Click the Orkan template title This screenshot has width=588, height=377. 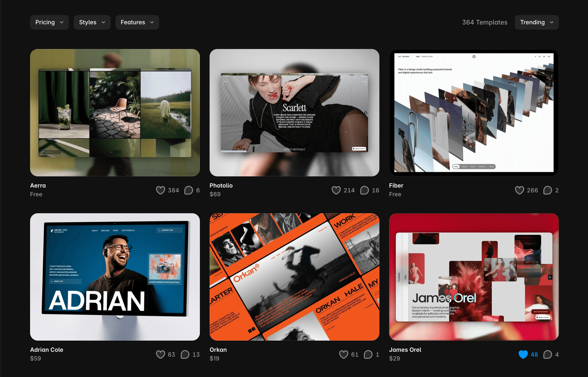tap(218, 350)
